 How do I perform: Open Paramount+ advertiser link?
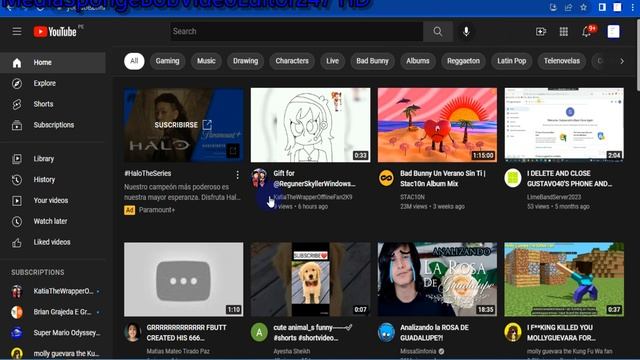[x=157, y=210]
